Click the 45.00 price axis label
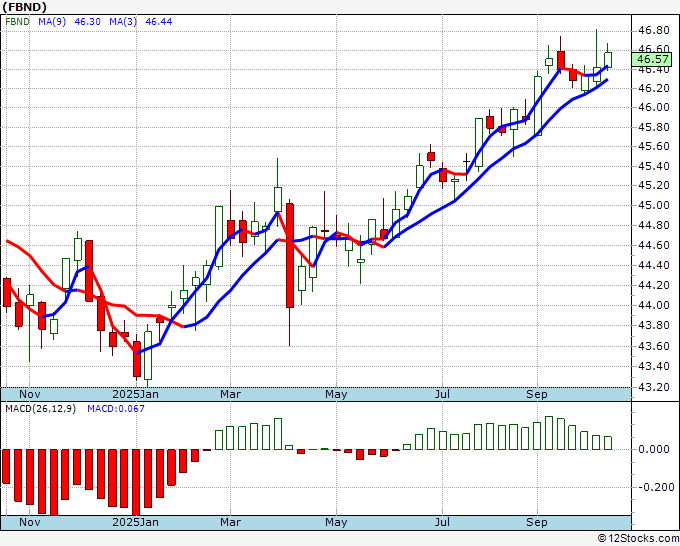Screen dimensions: 680x546 654,205
